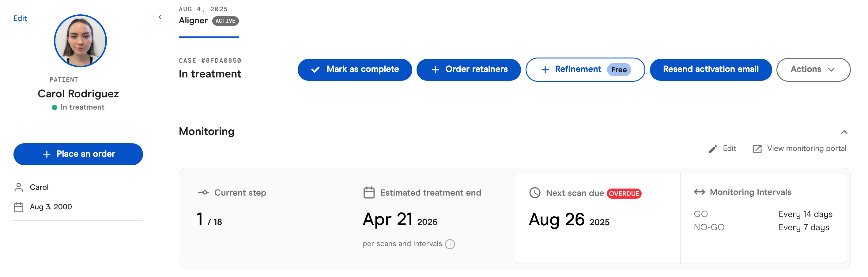Image resolution: width=868 pixels, height=277 pixels.
Task: Click Order retainers button
Action: pos(468,70)
